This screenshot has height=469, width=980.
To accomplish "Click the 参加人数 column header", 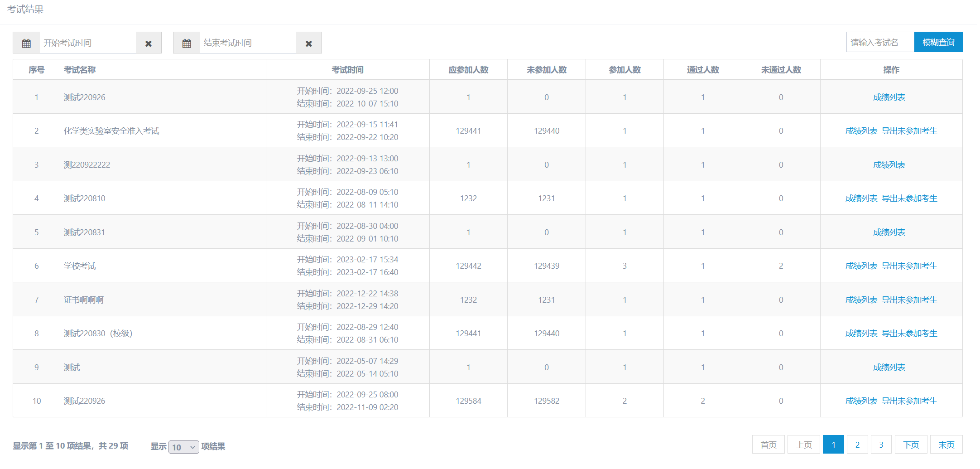I will (625, 70).
